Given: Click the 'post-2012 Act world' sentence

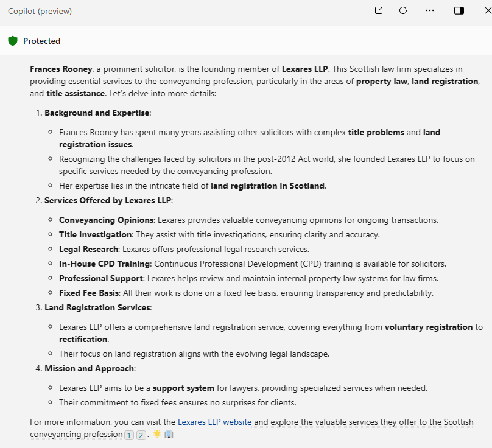Looking at the screenshot, I should point(267,165).
